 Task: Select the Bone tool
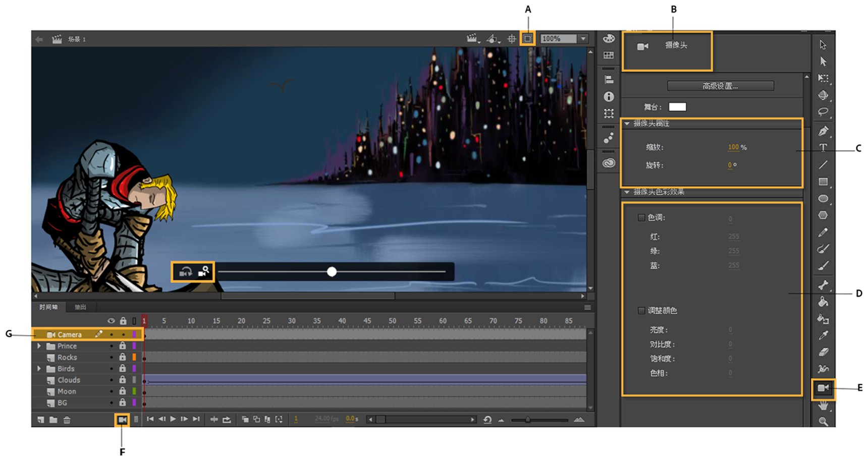tap(823, 285)
